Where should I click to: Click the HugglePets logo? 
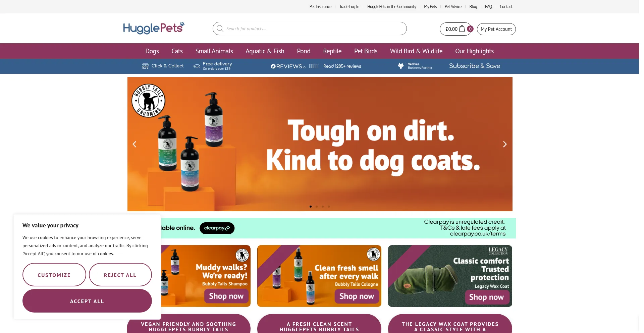[x=154, y=28]
